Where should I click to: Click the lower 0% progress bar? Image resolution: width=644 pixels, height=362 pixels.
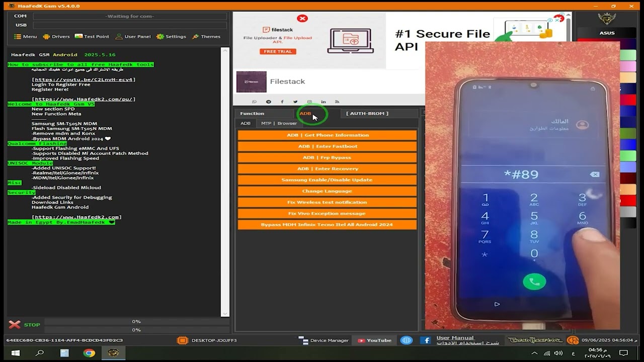coord(136,330)
